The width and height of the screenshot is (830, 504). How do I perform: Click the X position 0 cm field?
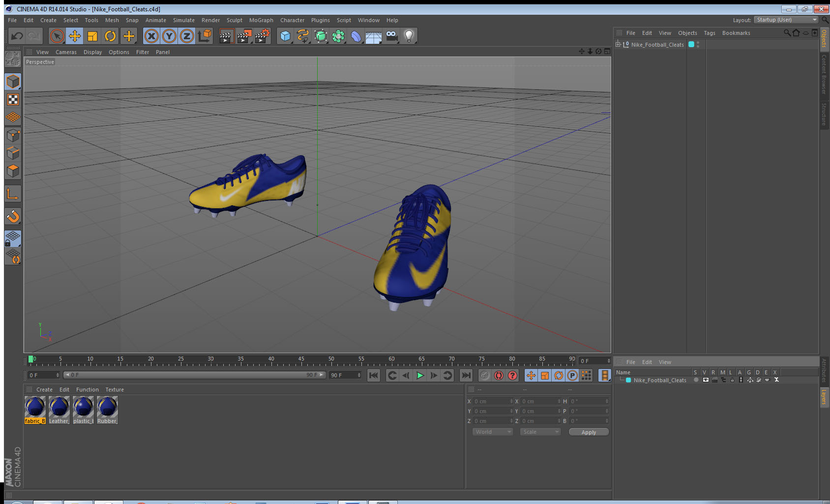pyautogui.click(x=493, y=401)
